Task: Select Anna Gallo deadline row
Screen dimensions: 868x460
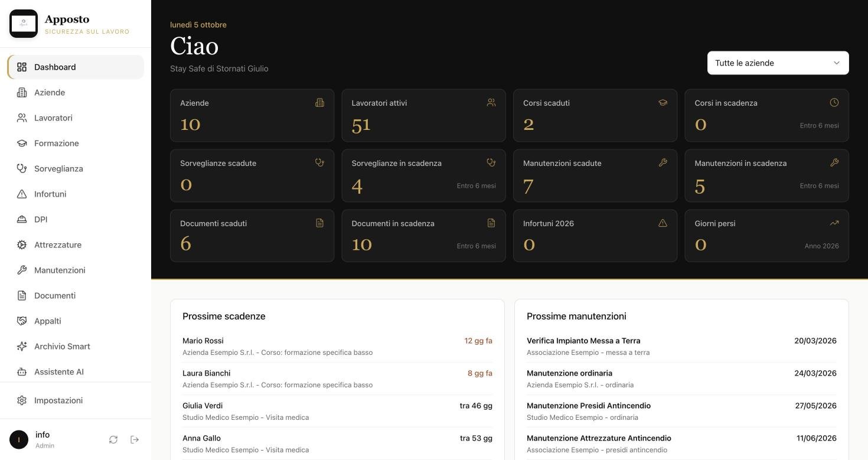Action: tap(337, 443)
